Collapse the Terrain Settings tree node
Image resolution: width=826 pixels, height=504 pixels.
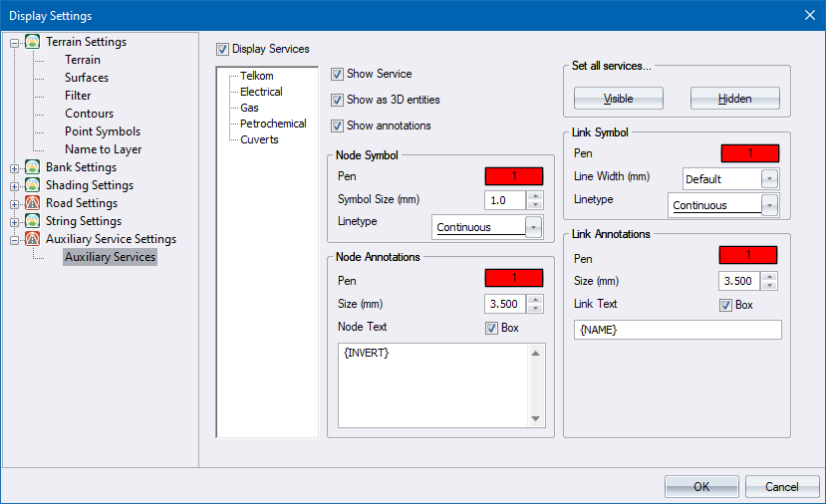[x=15, y=42]
